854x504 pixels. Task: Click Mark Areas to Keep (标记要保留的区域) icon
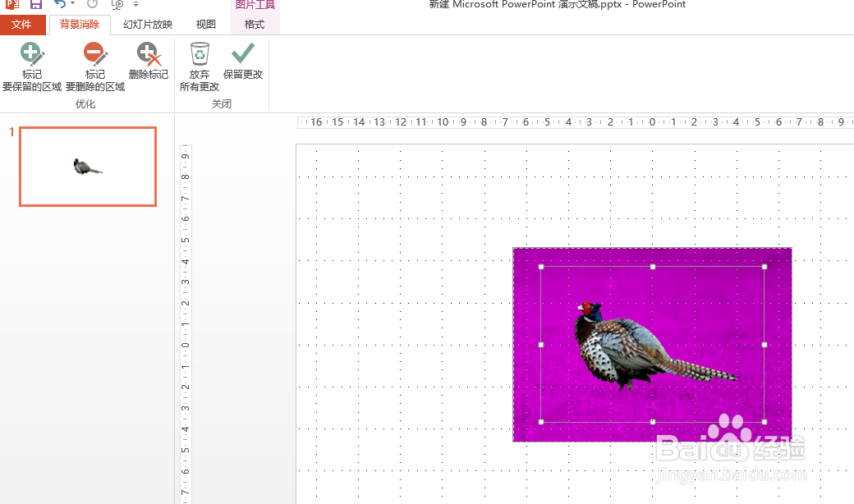(x=32, y=54)
